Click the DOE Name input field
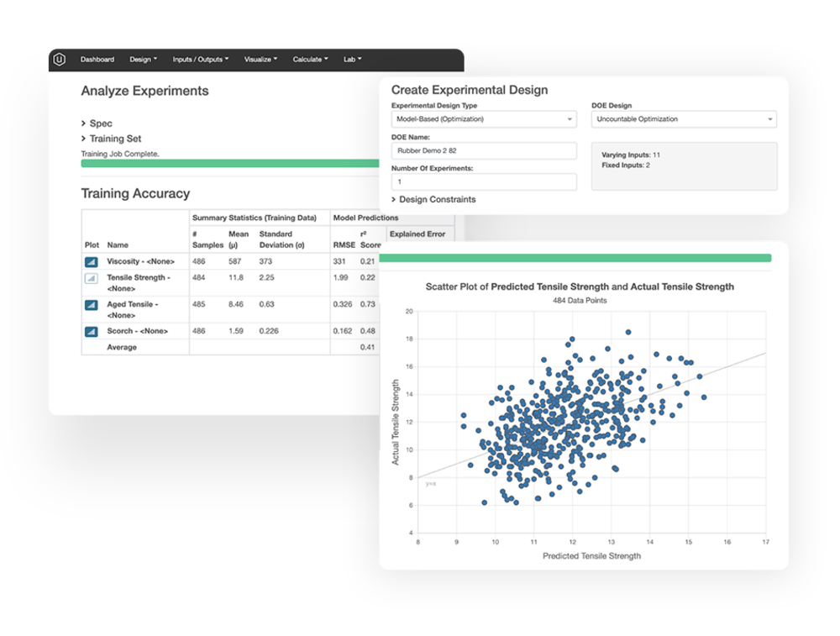The height and width of the screenshot is (636, 840). pyautogui.click(x=484, y=150)
